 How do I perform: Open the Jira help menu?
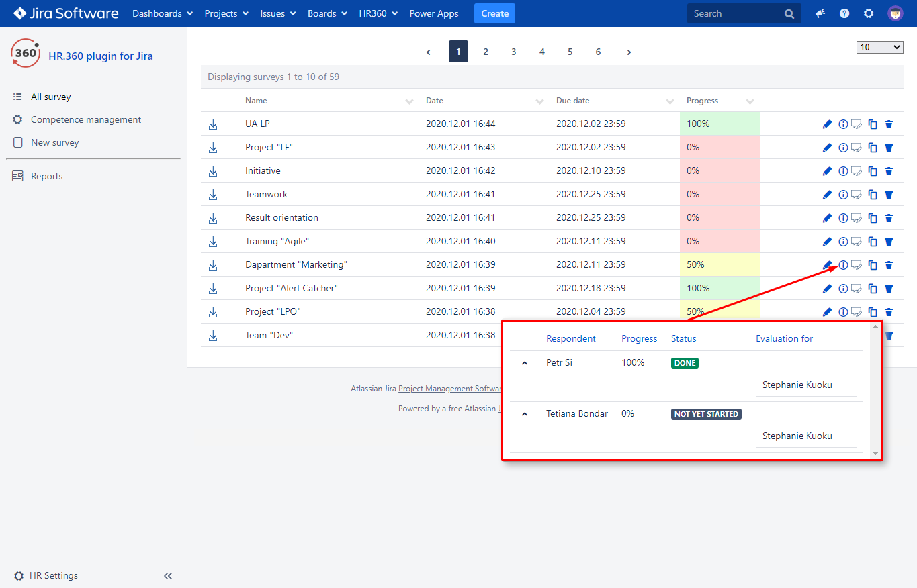pyautogui.click(x=844, y=13)
